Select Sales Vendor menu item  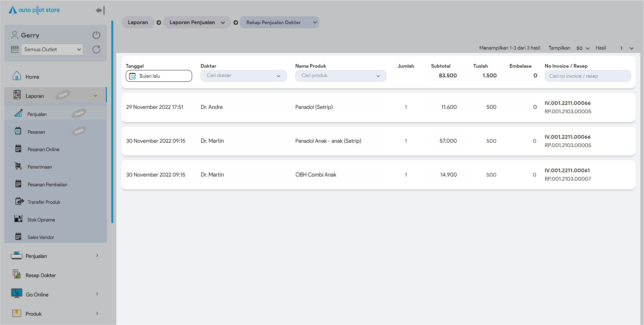coord(41,237)
